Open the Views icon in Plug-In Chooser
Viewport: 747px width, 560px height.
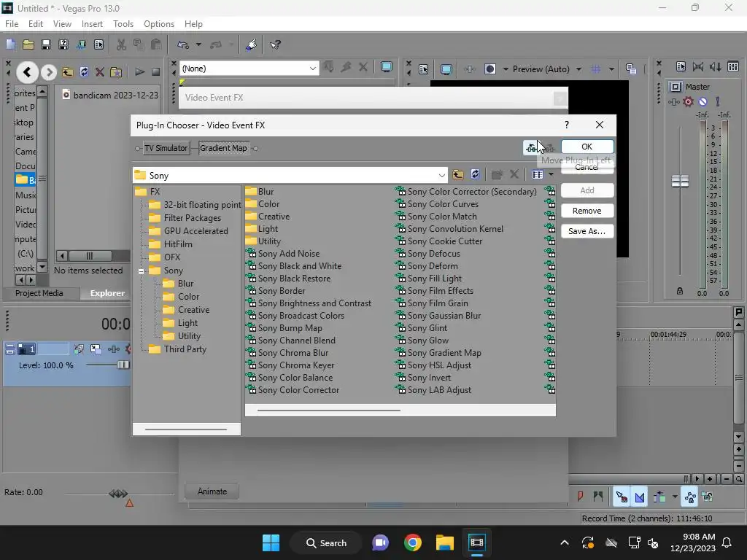coord(538,175)
